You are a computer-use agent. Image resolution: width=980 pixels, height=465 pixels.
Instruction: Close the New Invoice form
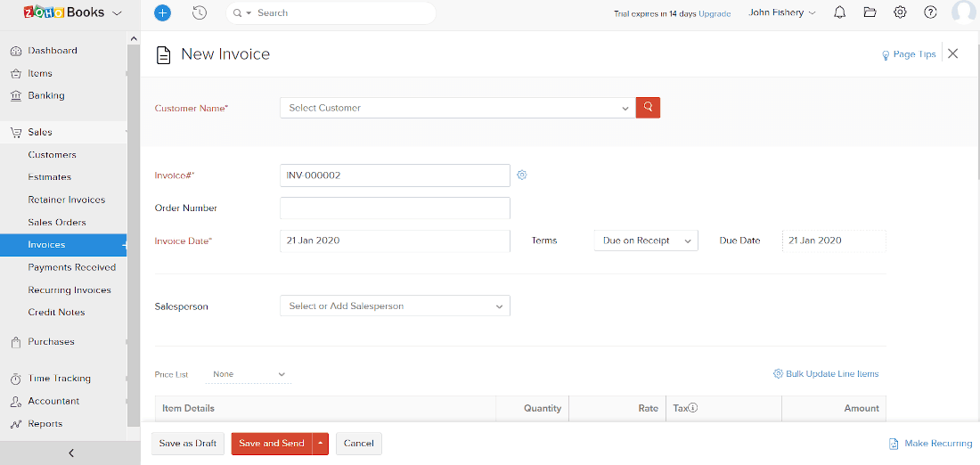pos(952,53)
